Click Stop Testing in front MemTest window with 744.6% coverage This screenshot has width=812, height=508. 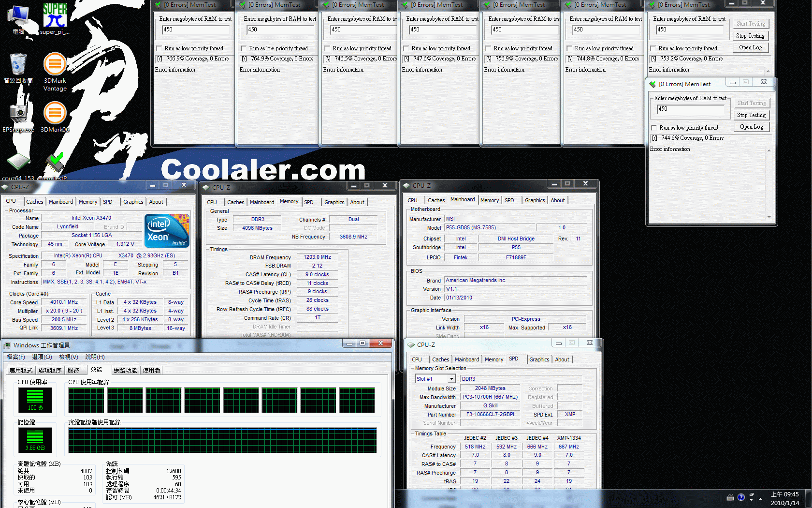pyautogui.click(x=751, y=115)
